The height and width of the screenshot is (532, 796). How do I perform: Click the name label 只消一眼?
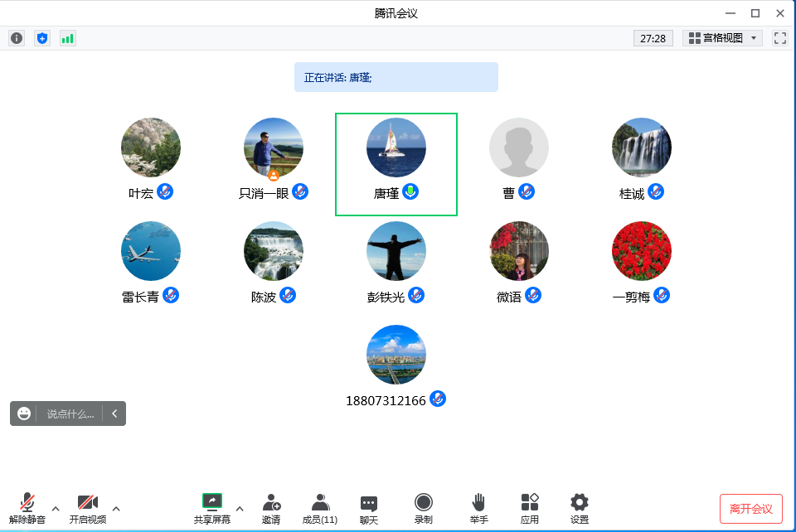(x=264, y=194)
